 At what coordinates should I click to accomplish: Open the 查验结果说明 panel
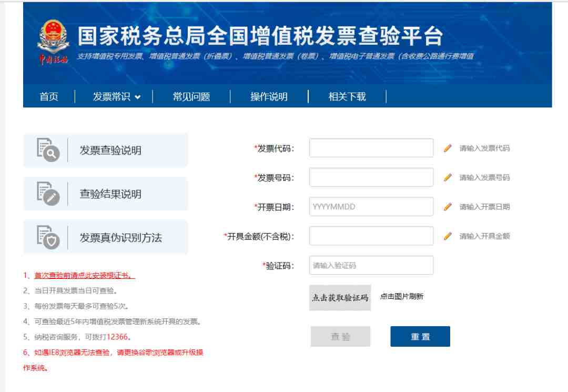point(105,194)
